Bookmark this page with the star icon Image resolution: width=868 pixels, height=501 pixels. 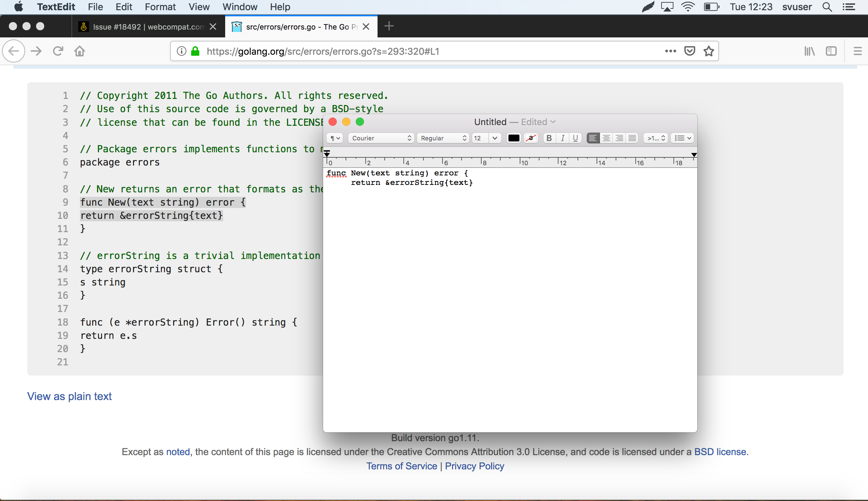coord(708,51)
